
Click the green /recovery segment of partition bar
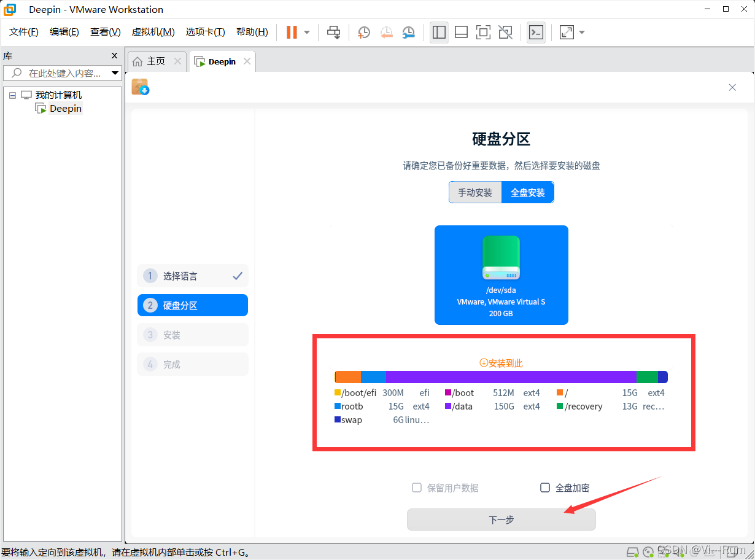click(648, 377)
